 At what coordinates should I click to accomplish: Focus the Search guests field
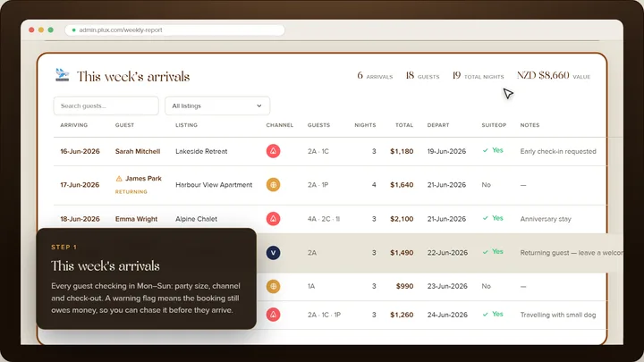(106, 105)
